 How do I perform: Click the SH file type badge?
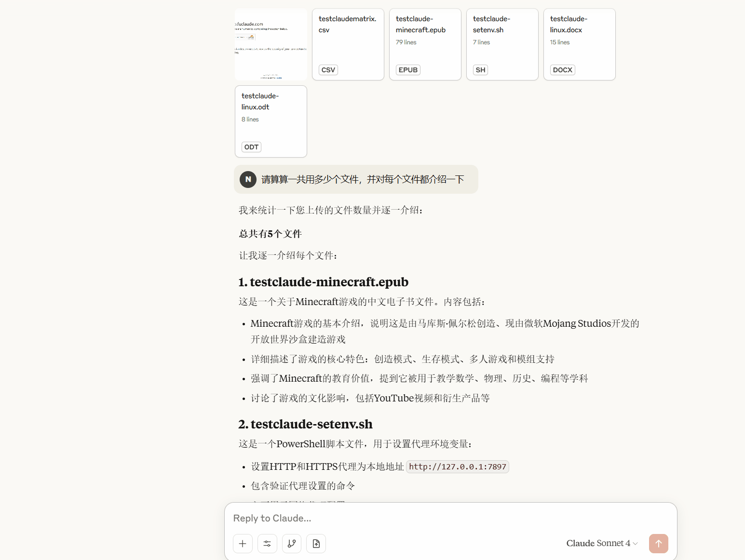480,70
